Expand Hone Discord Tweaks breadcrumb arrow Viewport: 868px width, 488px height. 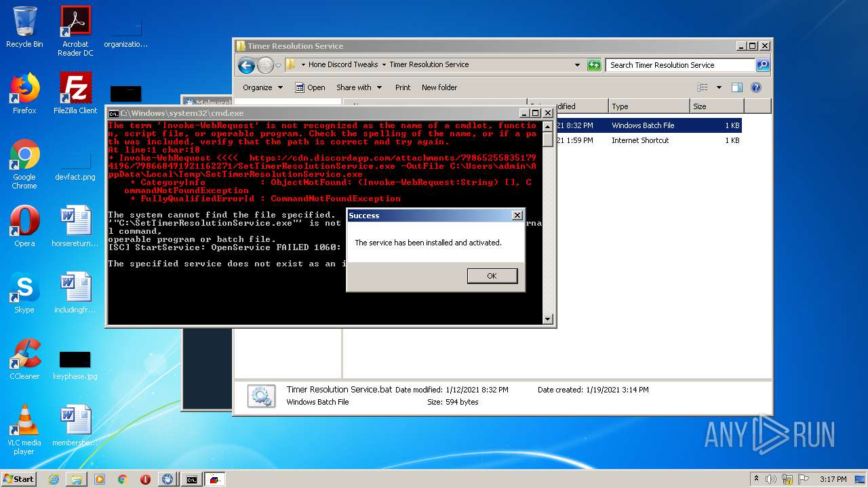coord(384,65)
